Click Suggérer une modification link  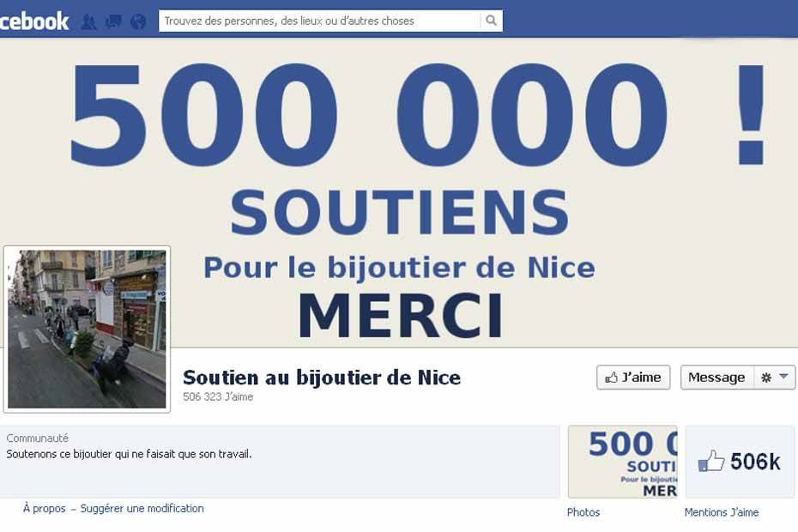(142, 508)
